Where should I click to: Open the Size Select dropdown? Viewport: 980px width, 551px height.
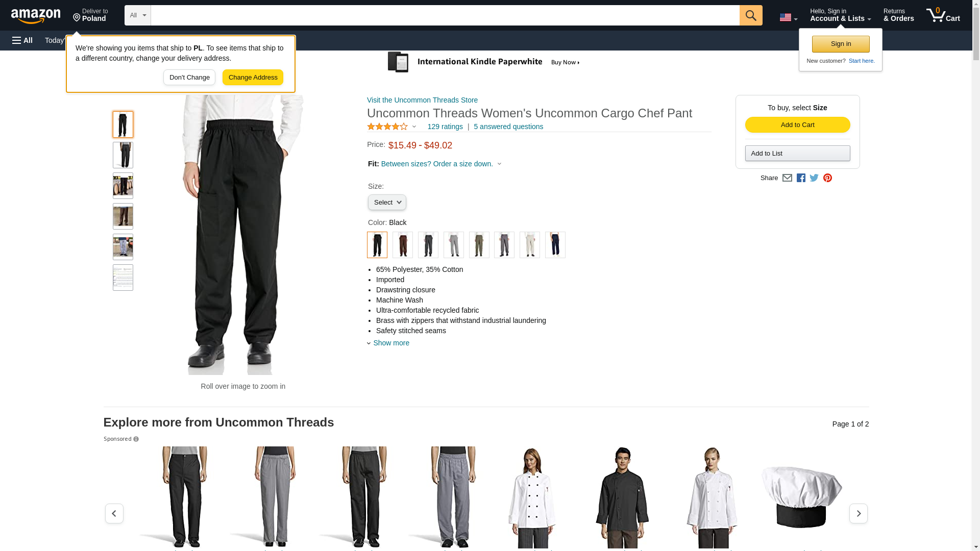pos(387,203)
